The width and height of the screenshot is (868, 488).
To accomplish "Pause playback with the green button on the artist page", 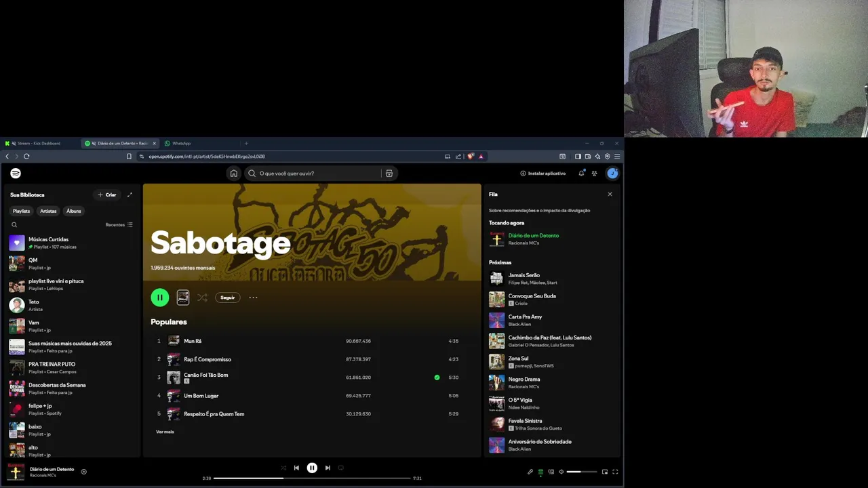I will coord(160,298).
